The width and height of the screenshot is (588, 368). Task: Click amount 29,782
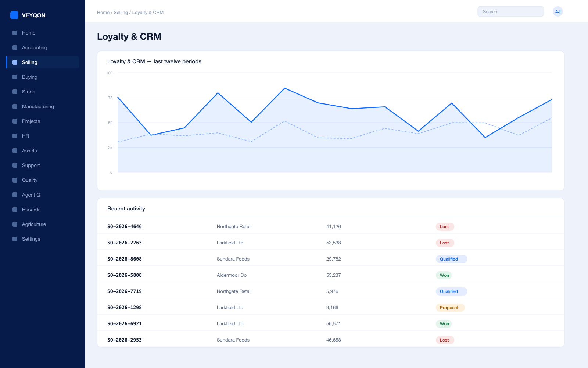pyautogui.click(x=333, y=259)
